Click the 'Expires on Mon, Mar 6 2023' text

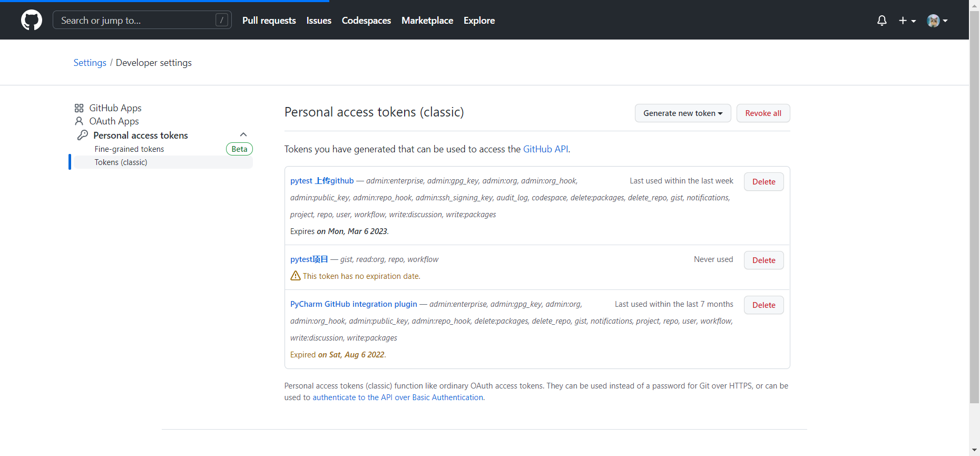point(339,231)
